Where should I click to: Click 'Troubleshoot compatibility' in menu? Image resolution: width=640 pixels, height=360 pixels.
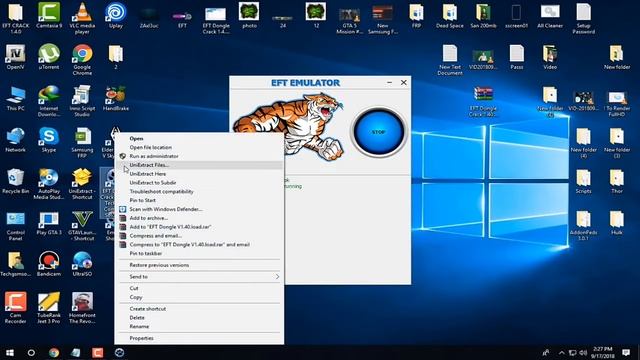click(161, 191)
